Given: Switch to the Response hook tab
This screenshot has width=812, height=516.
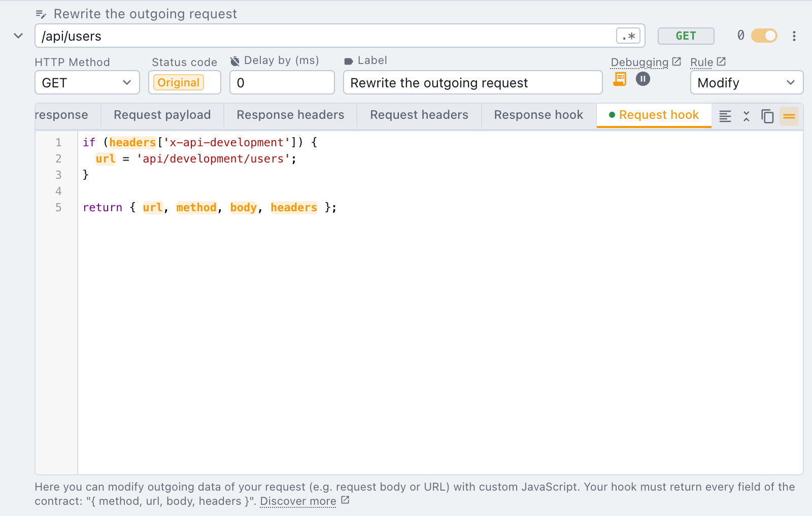Looking at the screenshot, I should click(x=539, y=115).
